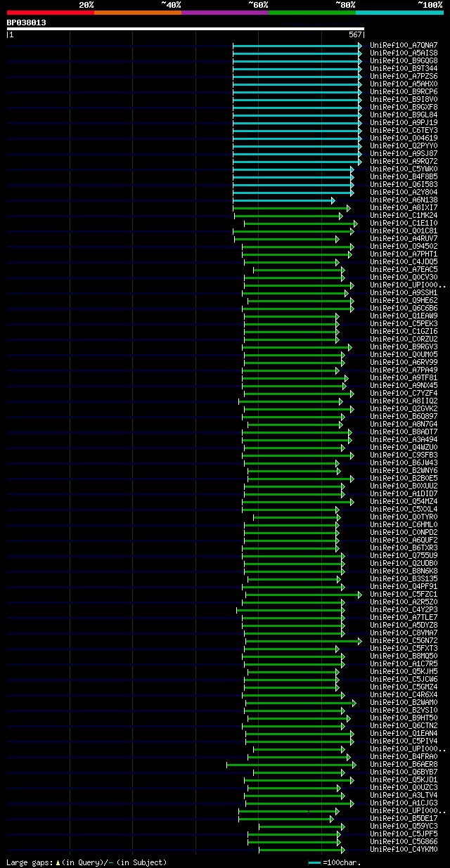Screen dimensions: 450x868
Task: Click the text UniRef100_C4Y2P3
Action: tap(404, 609)
